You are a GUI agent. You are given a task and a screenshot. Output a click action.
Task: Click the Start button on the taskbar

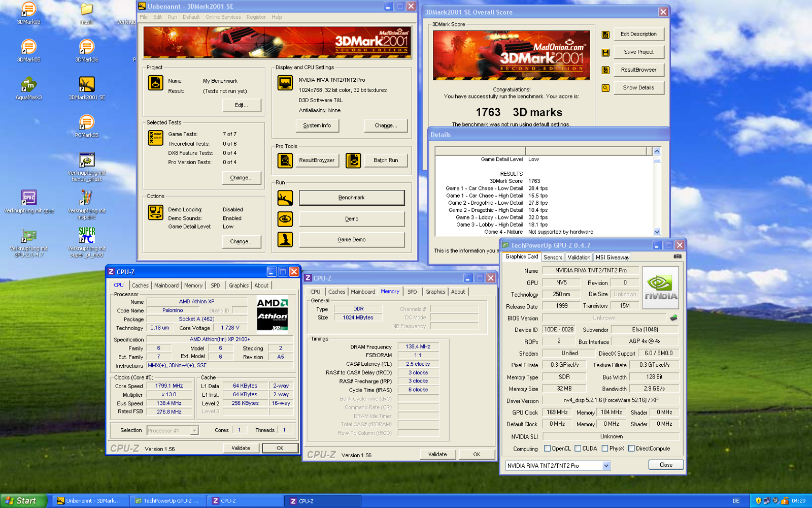(x=23, y=501)
